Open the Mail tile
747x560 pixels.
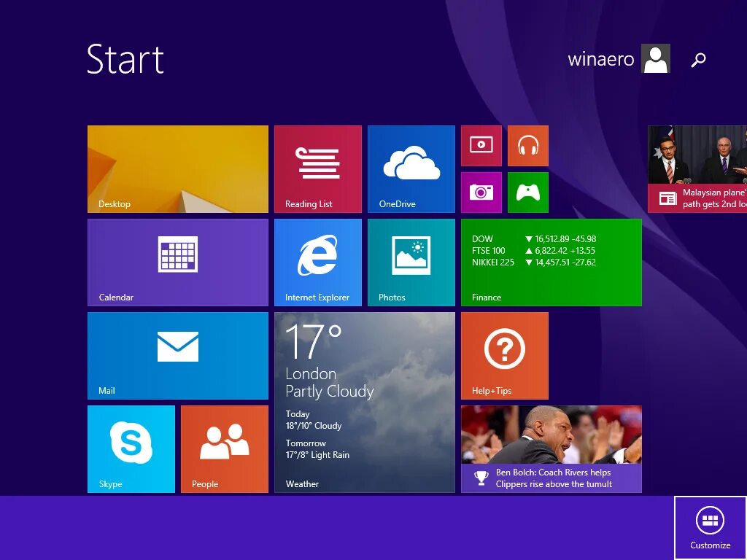pyautogui.click(x=178, y=356)
